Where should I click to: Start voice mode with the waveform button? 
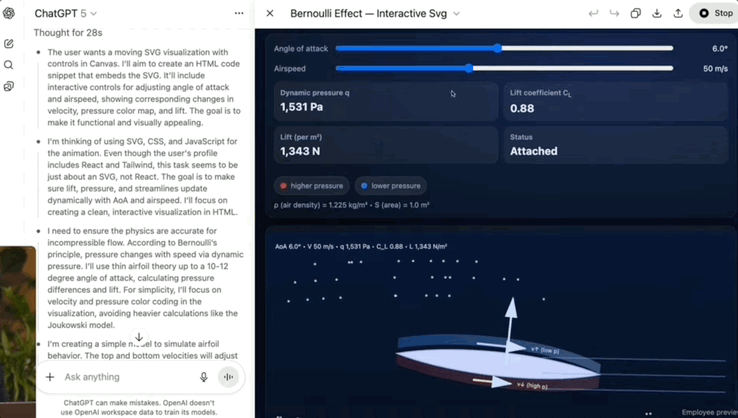pos(228,377)
